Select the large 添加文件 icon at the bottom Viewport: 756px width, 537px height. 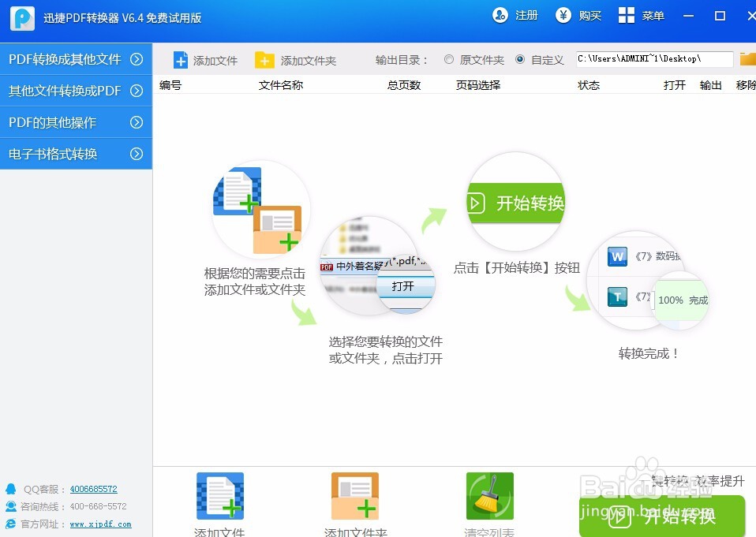point(219,497)
